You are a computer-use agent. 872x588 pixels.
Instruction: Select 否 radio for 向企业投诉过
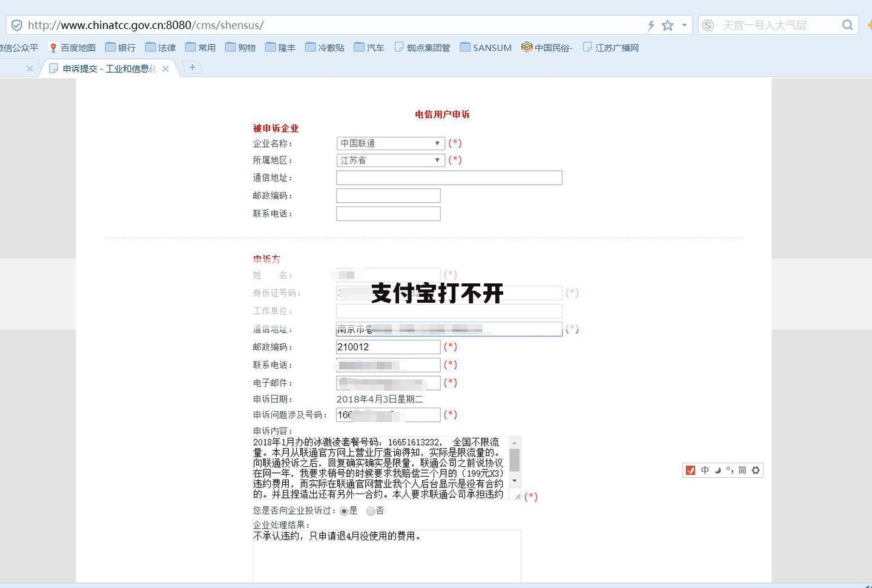tap(371, 511)
